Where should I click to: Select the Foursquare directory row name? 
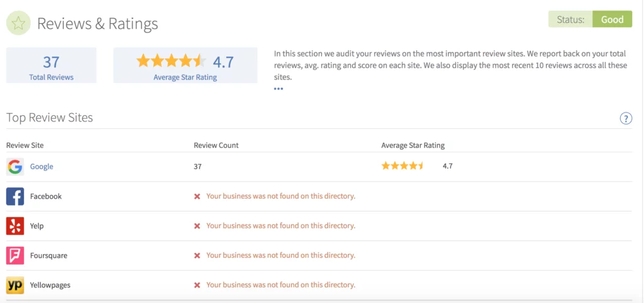(x=48, y=255)
